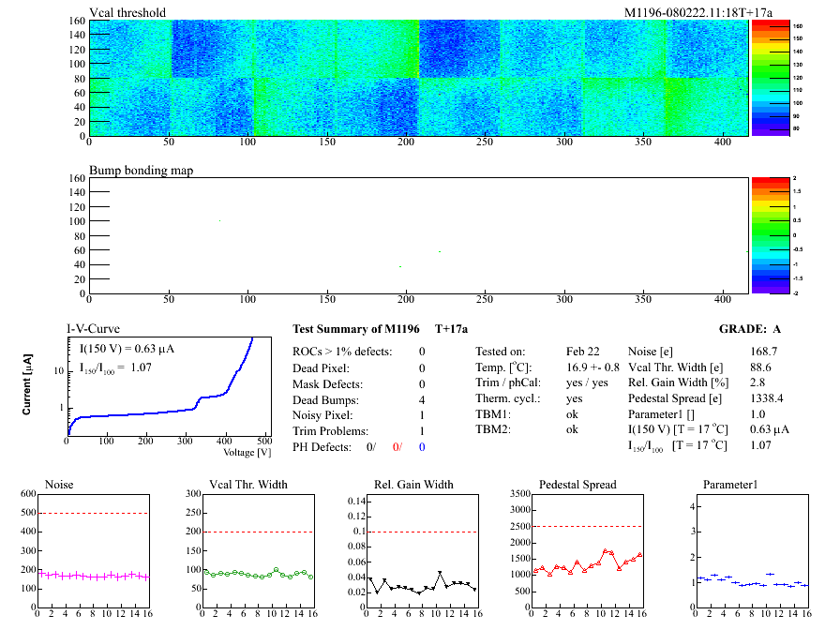Click the "T+17a" text beside the summary heading

click(x=451, y=329)
